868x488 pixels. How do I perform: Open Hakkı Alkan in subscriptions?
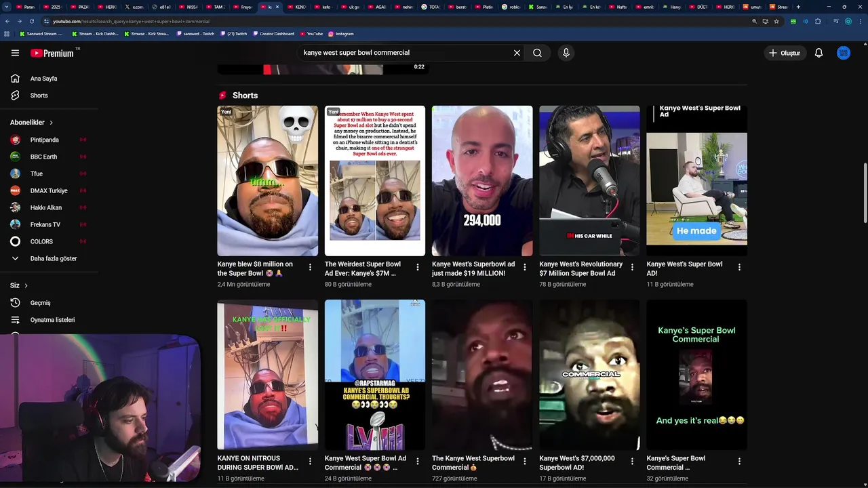click(49, 207)
